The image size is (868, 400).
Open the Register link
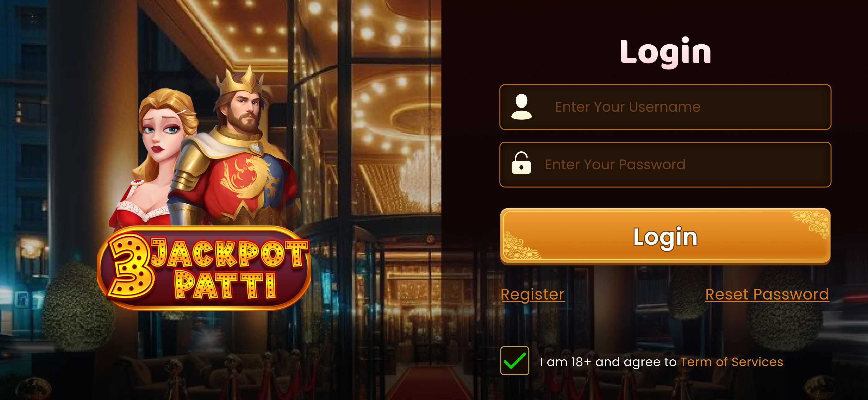point(533,294)
